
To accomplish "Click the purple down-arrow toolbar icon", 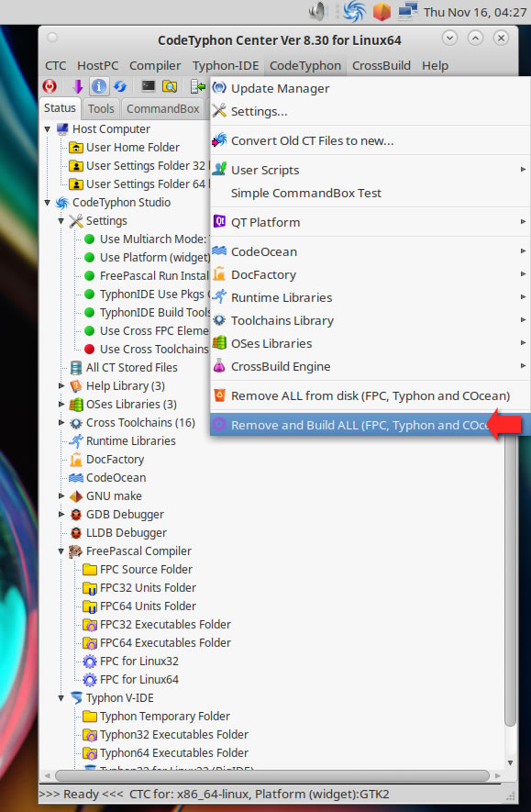I will (78, 86).
